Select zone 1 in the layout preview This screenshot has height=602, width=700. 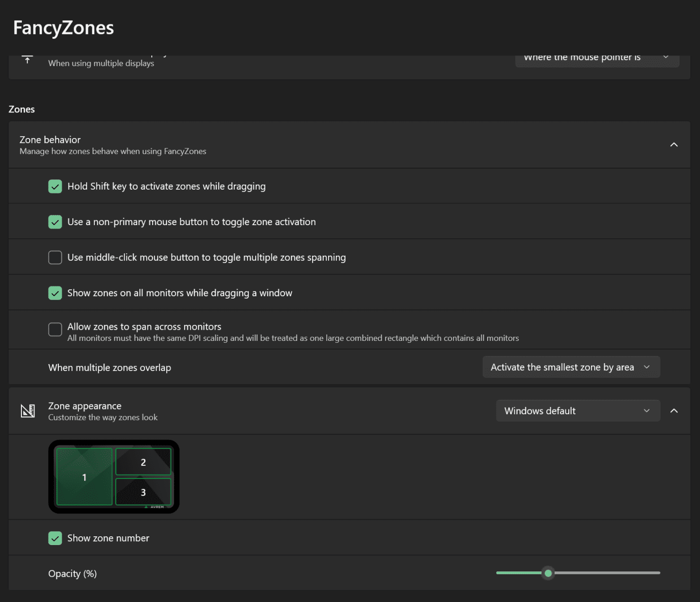click(x=84, y=477)
